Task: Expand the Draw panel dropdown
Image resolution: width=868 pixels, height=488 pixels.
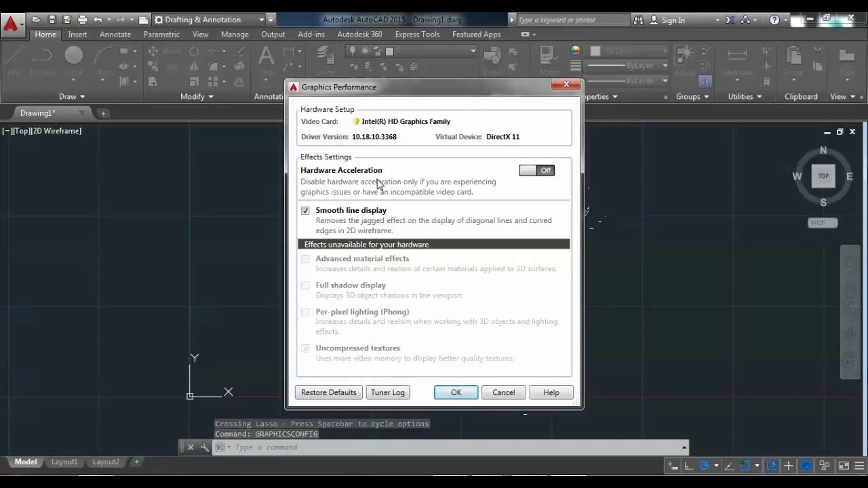Action: pos(72,96)
